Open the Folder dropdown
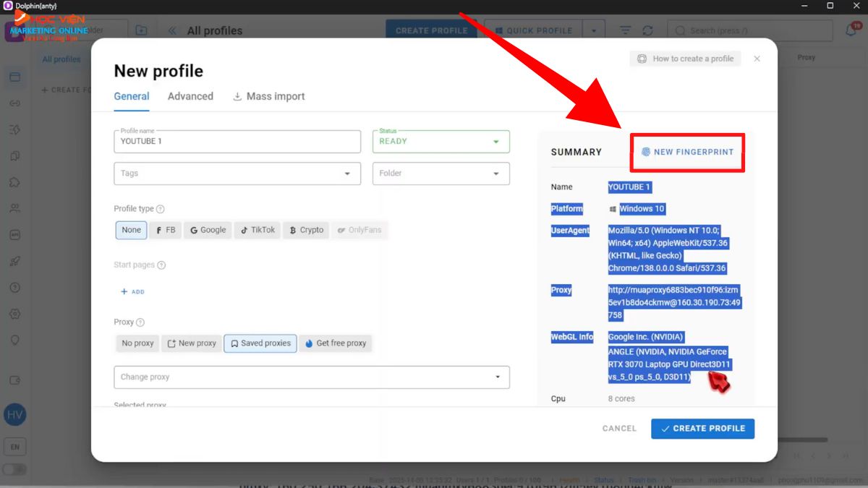868x488 pixels. tap(441, 174)
